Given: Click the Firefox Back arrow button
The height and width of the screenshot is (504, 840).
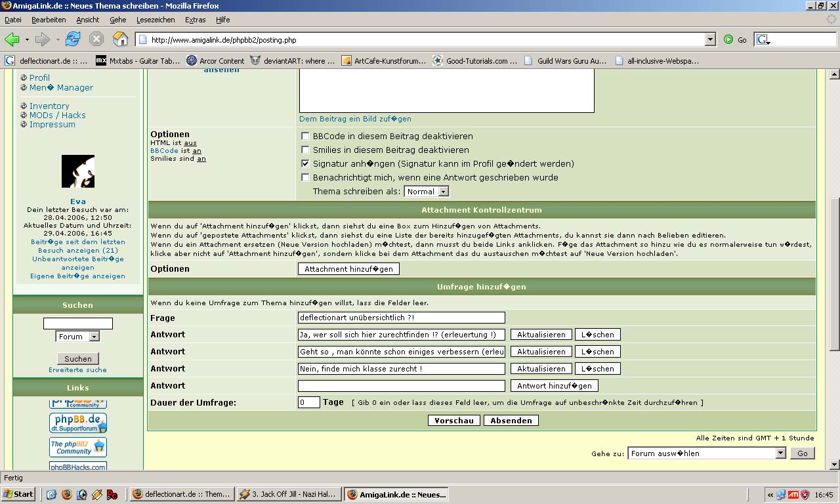Looking at the screenshot, I should pos(12,39).
